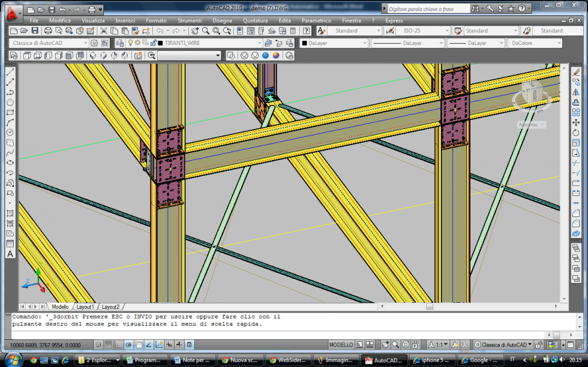Viewport: 588px width, 367px height.
Task: Switch to the Layout1 tab
Action: [84, 306]
